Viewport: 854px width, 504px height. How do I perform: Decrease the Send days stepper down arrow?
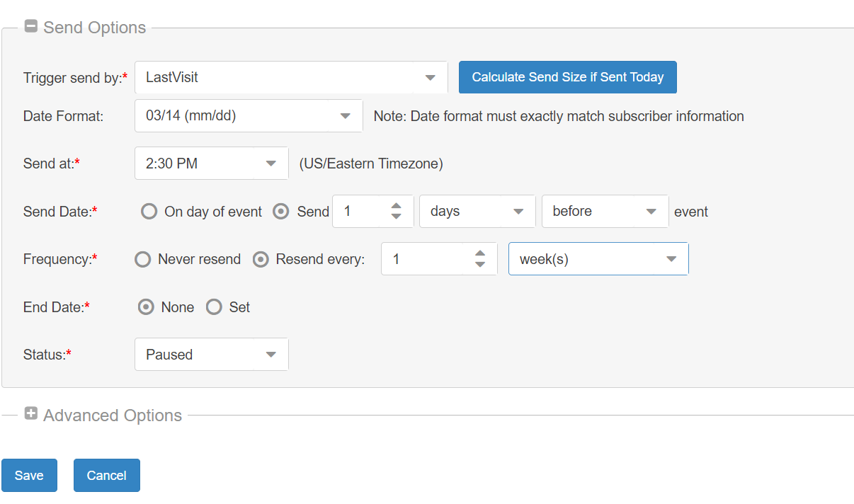click(397, 217)
